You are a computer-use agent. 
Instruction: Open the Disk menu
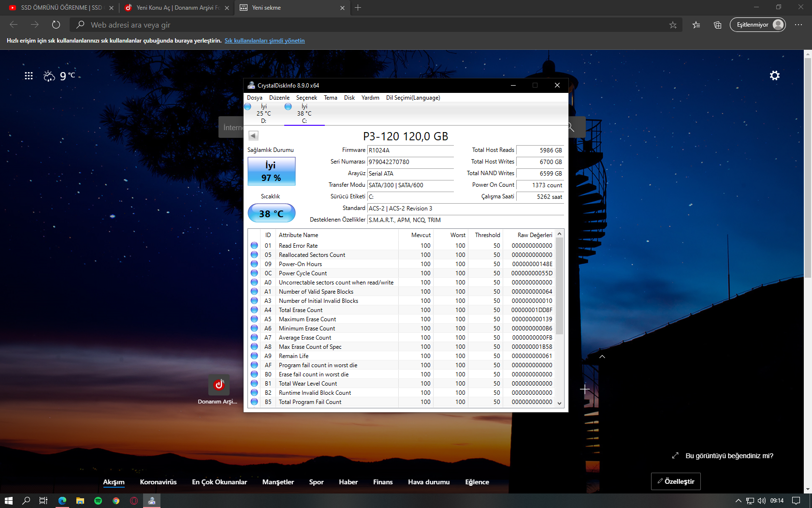(349, 98)
